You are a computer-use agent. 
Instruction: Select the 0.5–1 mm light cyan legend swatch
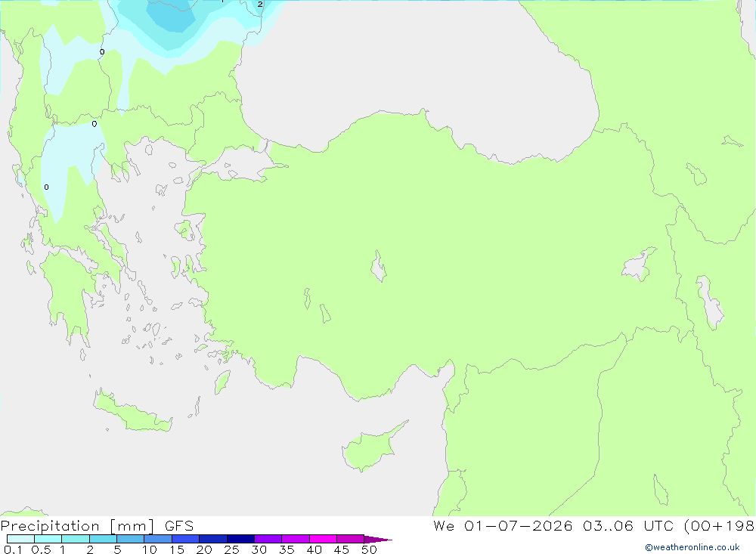[x=48, y=539]
